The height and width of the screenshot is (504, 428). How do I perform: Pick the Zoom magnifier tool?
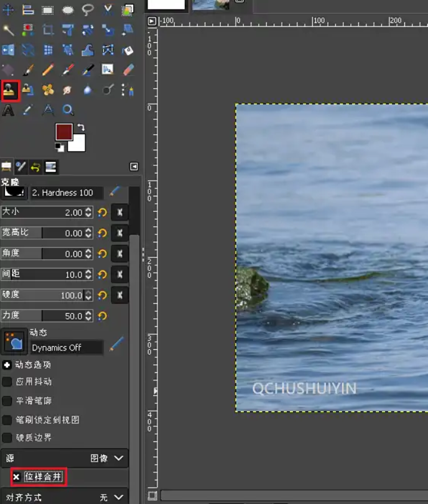pos(68,111)
